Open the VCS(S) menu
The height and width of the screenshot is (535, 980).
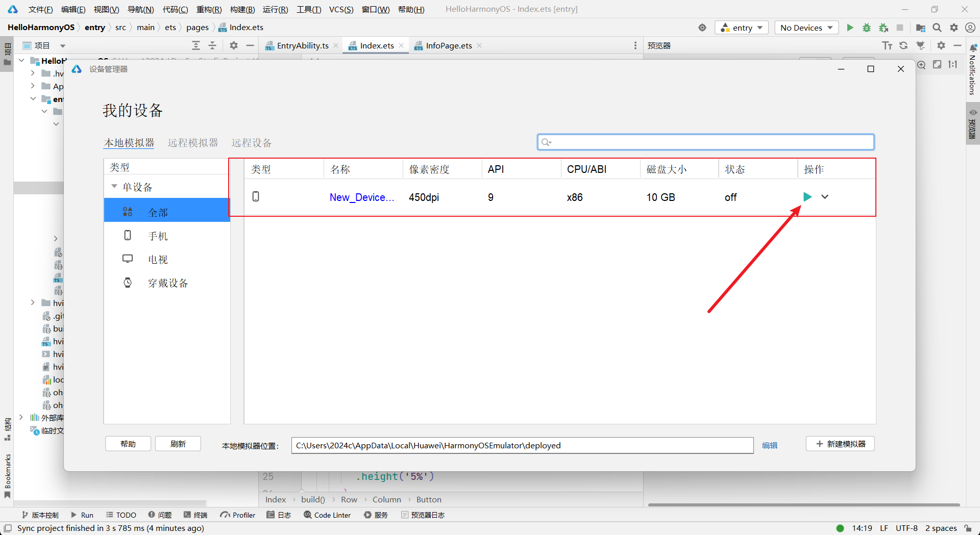point(341,9)
